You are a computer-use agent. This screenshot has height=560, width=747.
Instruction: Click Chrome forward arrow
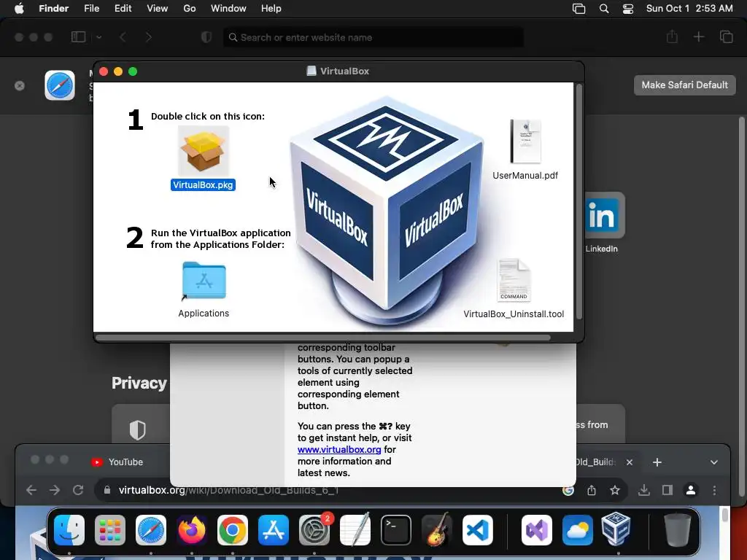55,490
